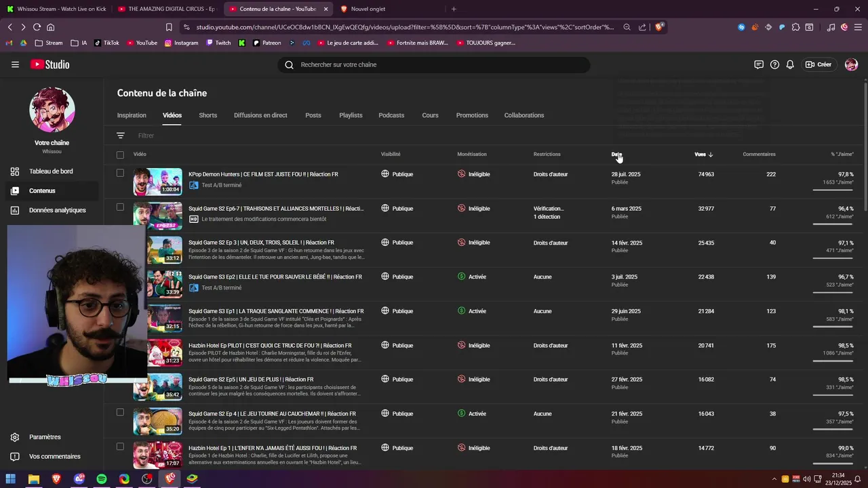Open the notifications bell in Studio header

click(x=790, y=64)
